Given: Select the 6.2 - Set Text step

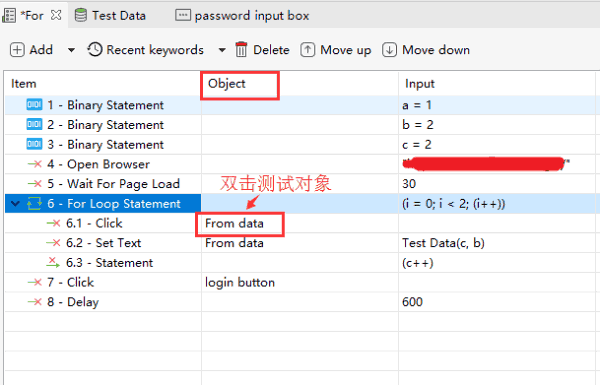Looking at the screenshot, I should click(103, 243).
